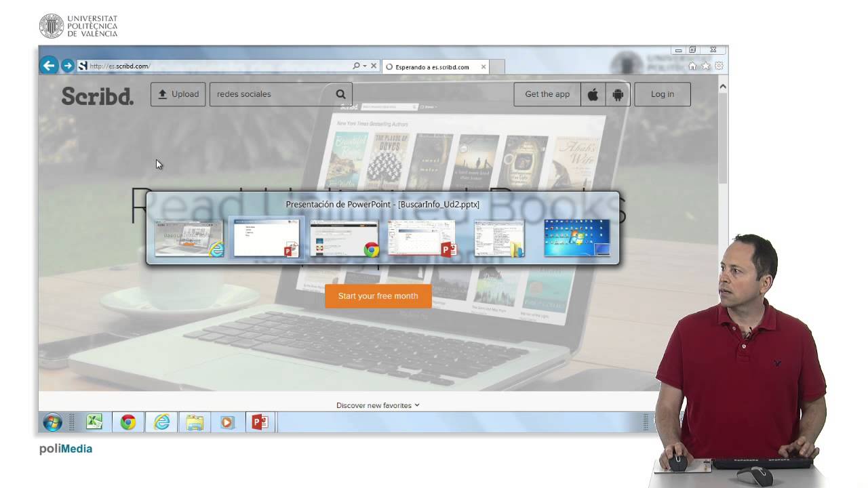Open a new blank browser tab
The height and width of the screenshot is (488, 868).
tap(497, 67)
